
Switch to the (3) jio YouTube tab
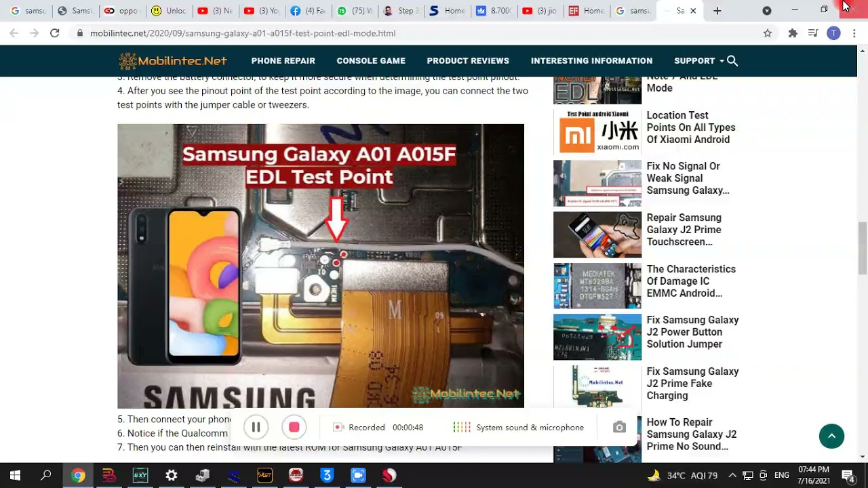[x=540, y=11]
